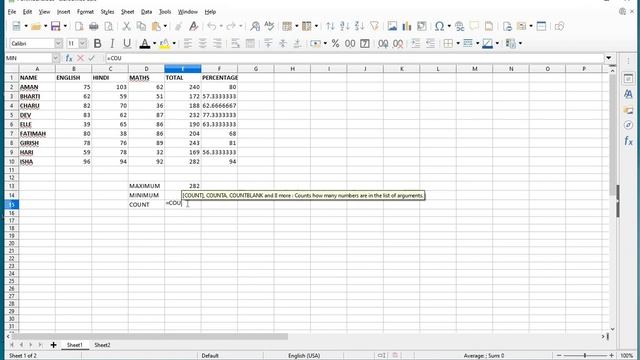Open sidebar Navigator compass icon
The width and height of the screenshot is (640, 360).
(x=628, y=125)
